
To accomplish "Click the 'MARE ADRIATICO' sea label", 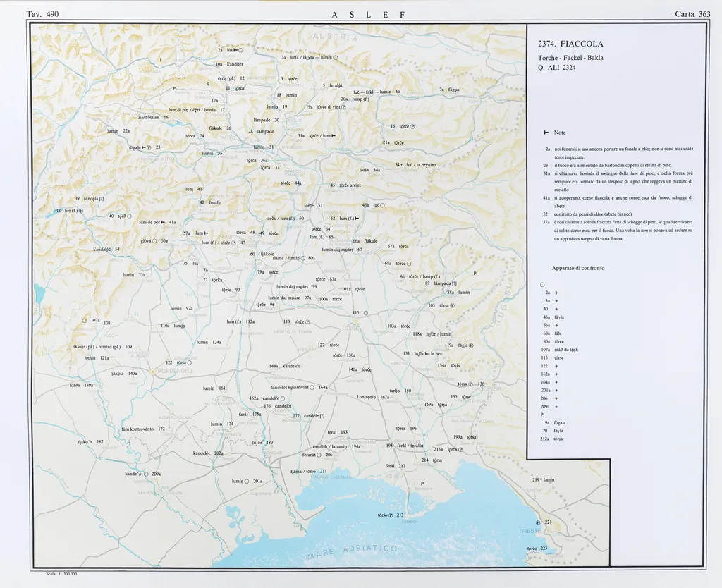I will [353, 552].
